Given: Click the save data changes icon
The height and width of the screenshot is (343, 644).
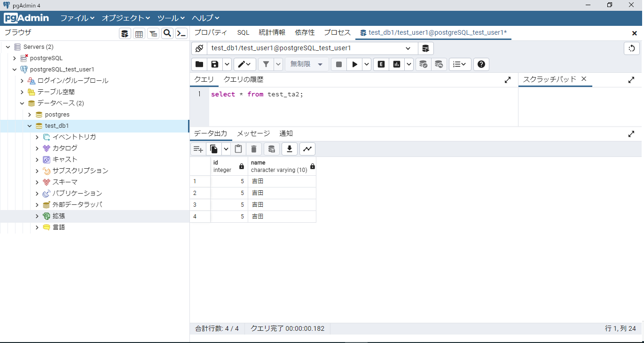Looking at the screenshot, I should (271, 149).
